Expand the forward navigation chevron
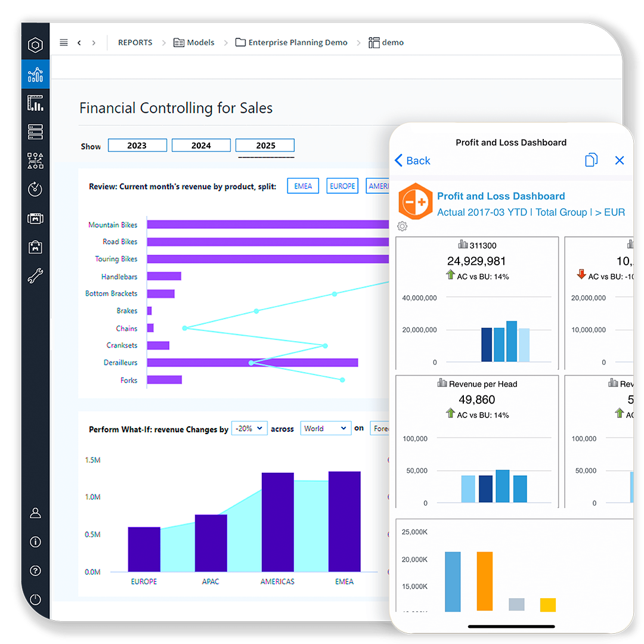The height and width of the screenshot is (644, 644). pos(94,42)
